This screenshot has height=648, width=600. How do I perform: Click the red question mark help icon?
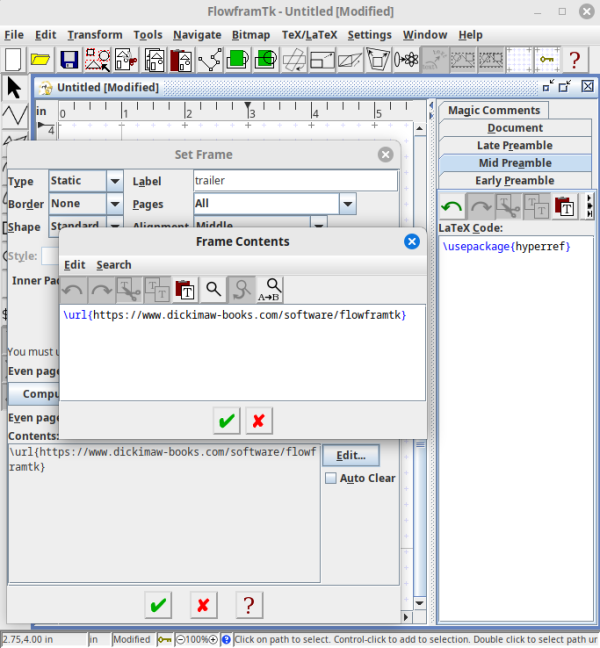coord(574,60)
